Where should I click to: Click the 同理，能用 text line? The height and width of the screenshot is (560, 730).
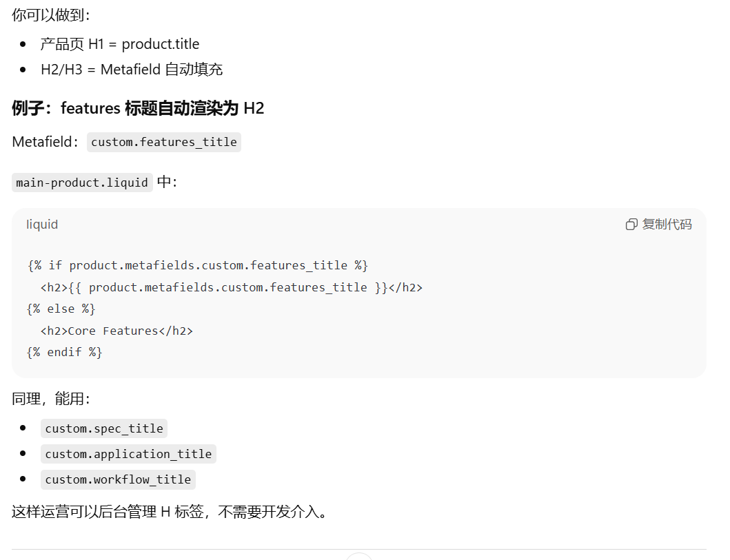(x=51, y=399)
